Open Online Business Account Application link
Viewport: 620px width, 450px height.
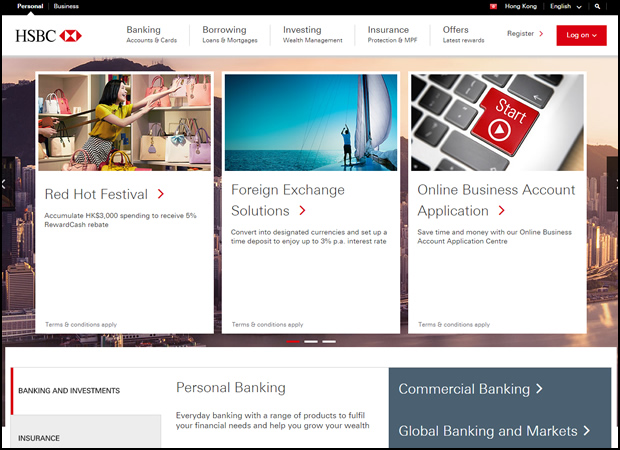[x=496, y=200]
